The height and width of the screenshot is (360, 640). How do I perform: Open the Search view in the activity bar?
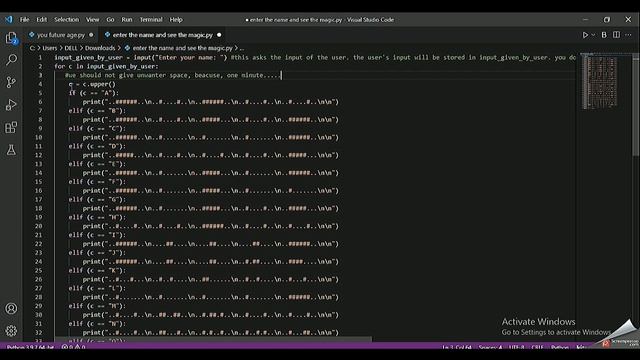tap(11, 60)
